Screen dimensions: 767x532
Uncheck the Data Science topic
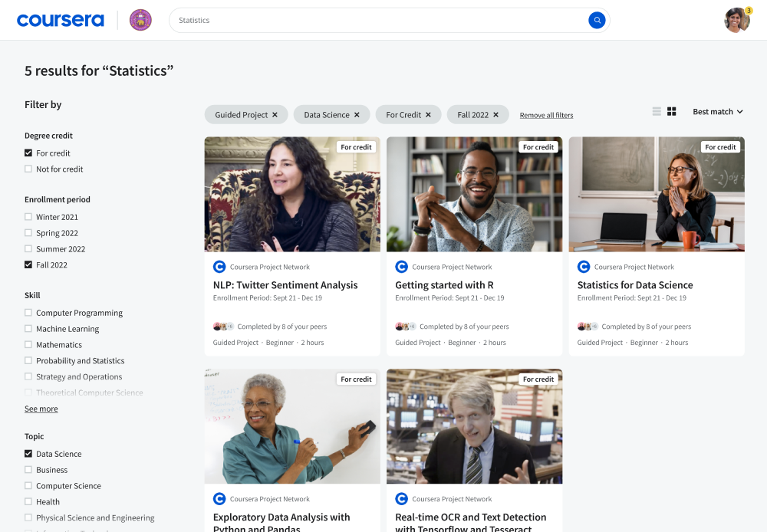click(28, 454)
